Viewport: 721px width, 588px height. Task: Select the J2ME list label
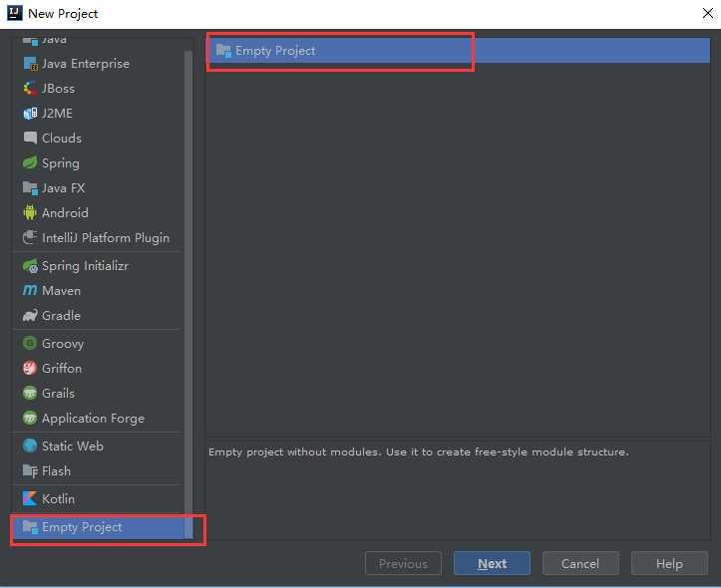point(57,113)
